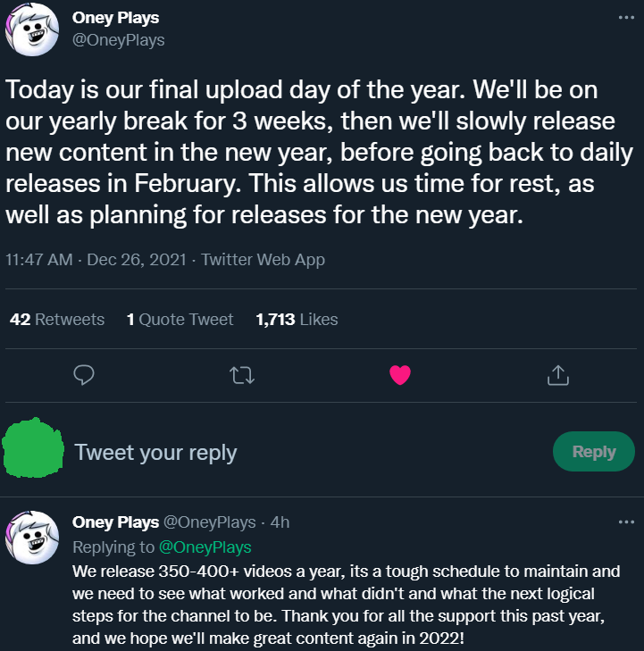Open the share tweet icon
644x651 pixels.
558,375
